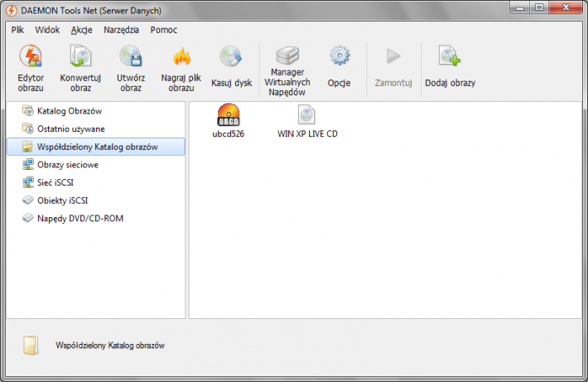
Task: Maximize the DAEMON Tools Net window
Action: [539, 7]
